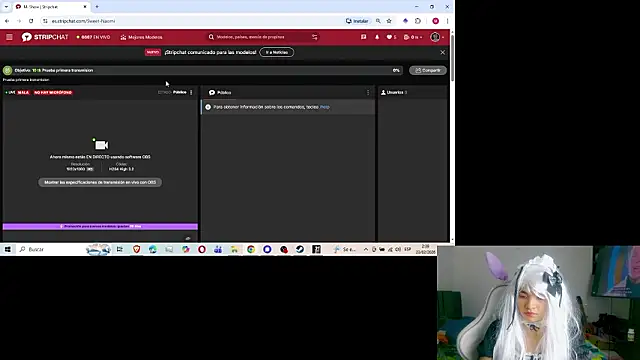Go back in browser history
This screenshot has width=640, height=360.
tap(7, 21)
